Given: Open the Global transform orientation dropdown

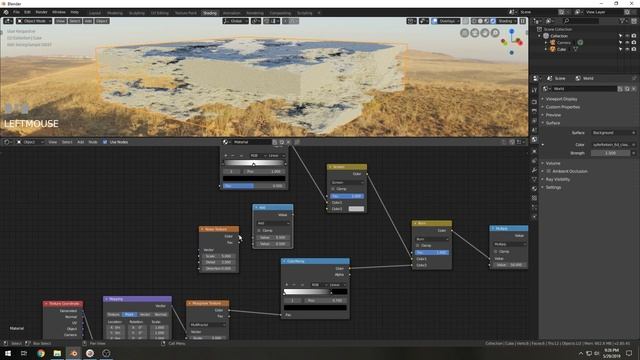Looking at the screenshot, I should [236, 21].
